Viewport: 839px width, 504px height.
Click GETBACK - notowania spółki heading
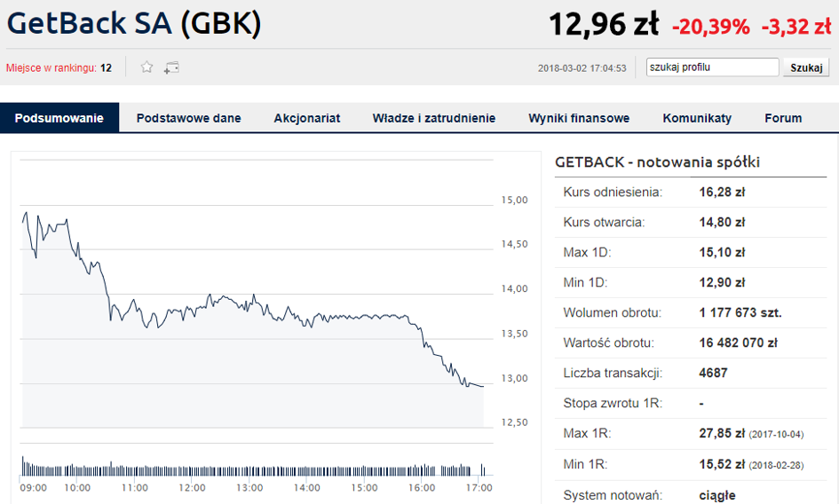(657, 162)
